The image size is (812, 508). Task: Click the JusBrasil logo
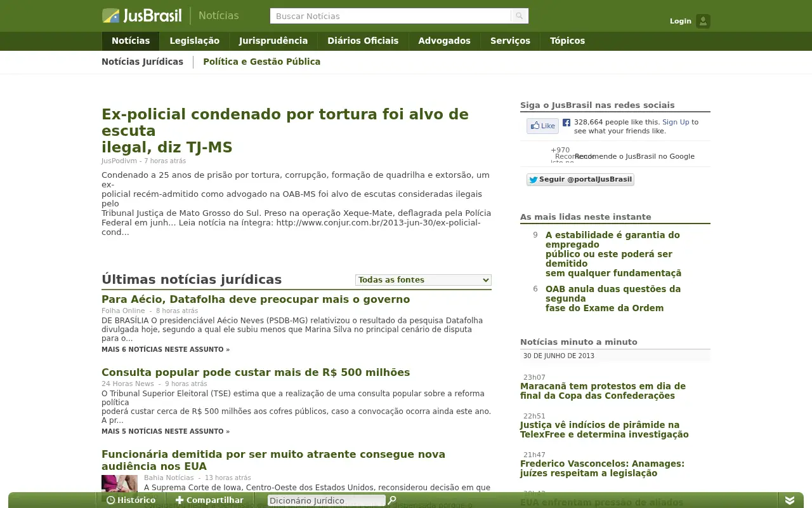[141, 16]
